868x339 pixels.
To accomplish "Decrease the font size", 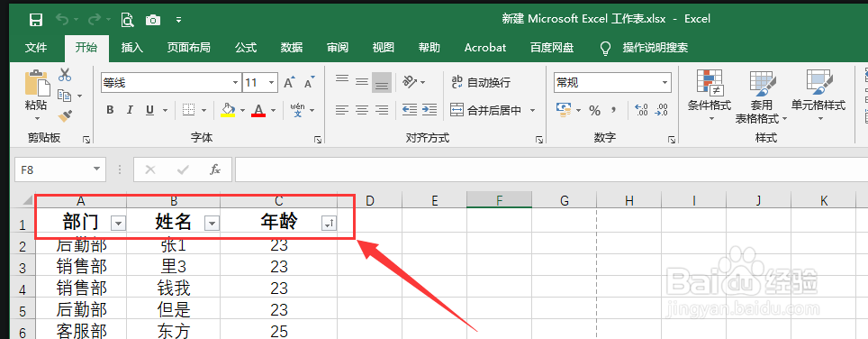I will coord(310,83).
